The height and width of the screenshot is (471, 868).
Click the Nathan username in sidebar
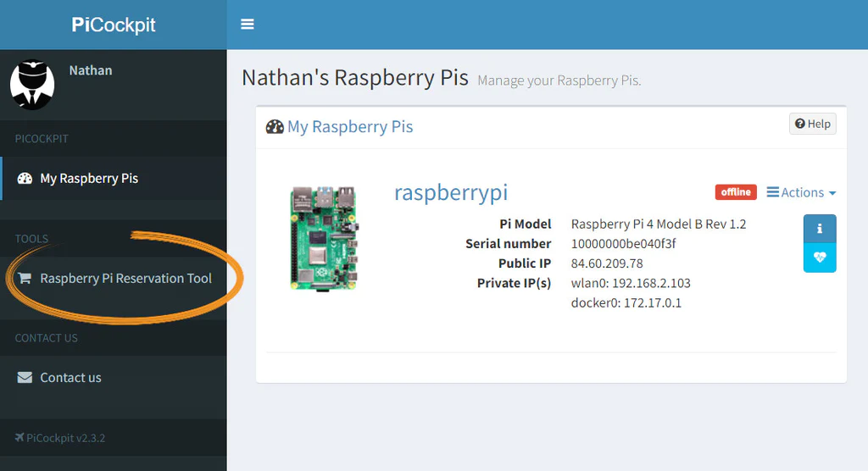tap(91, 70)
